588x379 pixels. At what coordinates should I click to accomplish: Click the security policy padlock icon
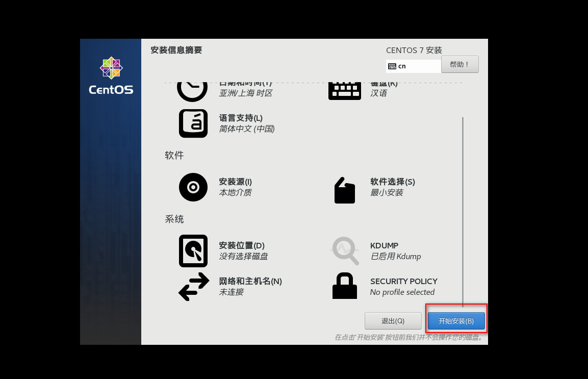point(345,286)
